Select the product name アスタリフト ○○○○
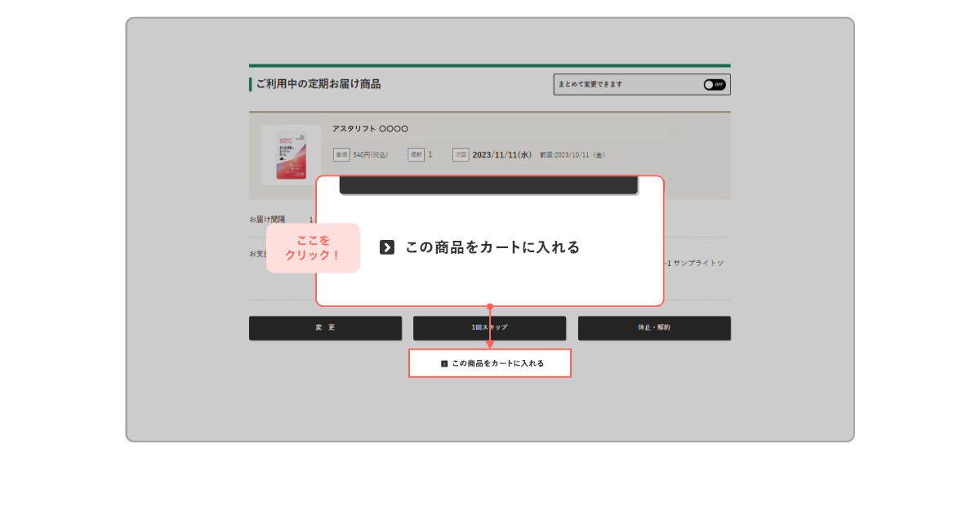 coord(370,129)
